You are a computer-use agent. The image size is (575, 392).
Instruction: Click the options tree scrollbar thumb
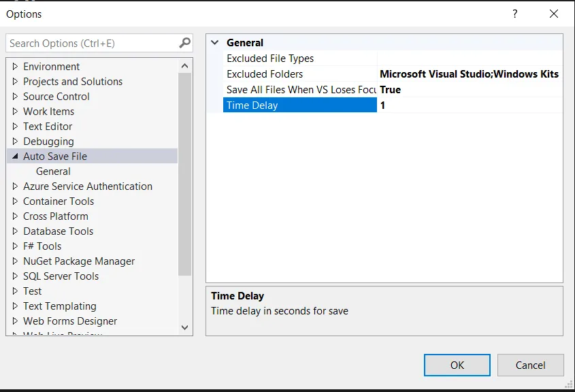click(185, 174)
